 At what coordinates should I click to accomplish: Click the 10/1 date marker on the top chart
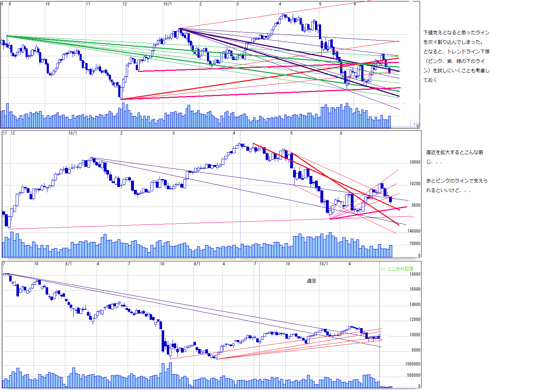pos(167,4)
